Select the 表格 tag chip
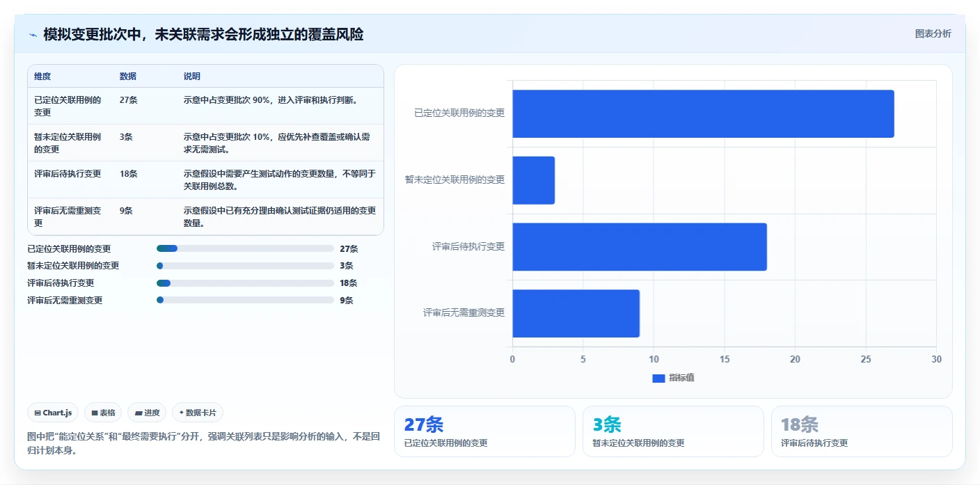 point(103,413)
